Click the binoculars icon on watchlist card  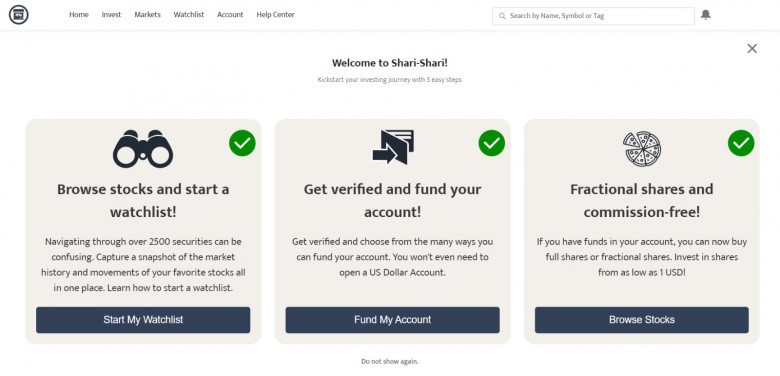[143, 149]
